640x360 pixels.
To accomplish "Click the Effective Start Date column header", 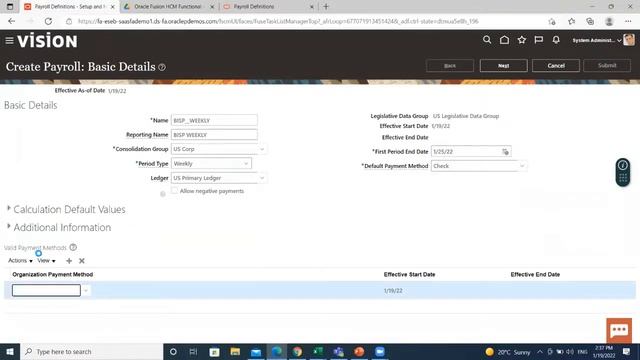I will 409,275.
